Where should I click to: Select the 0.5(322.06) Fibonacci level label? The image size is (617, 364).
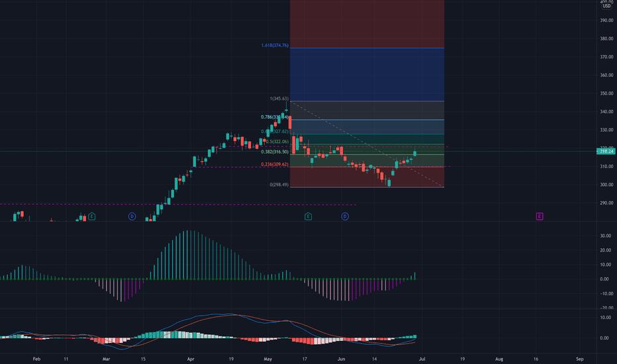tap(277, 142)
